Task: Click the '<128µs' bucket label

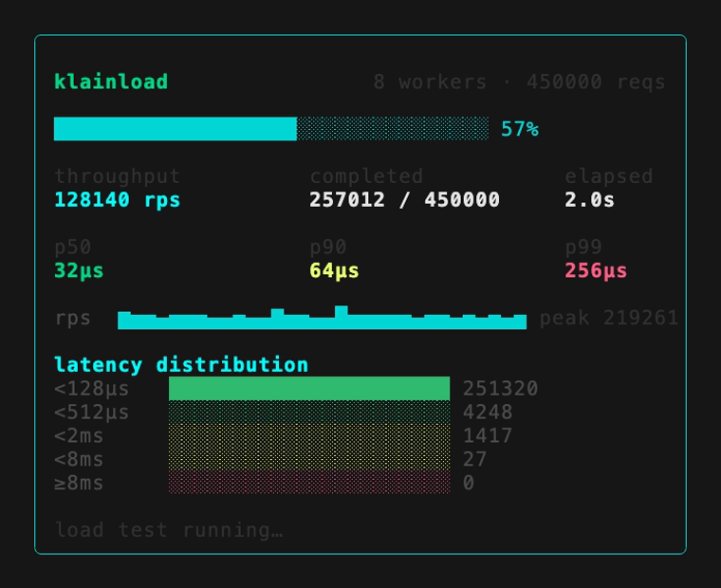Action: [x=91, y=389]
